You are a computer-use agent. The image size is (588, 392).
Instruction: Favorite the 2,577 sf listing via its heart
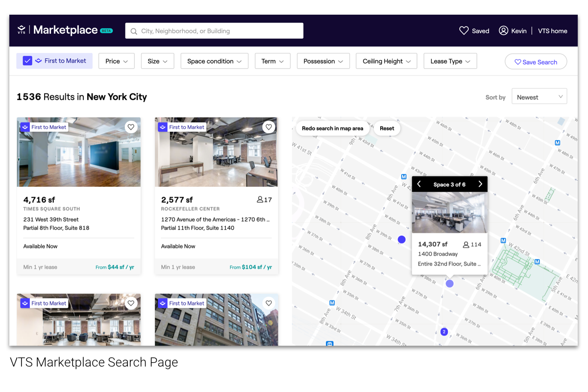pyautogui.click(x=269, y=127)
